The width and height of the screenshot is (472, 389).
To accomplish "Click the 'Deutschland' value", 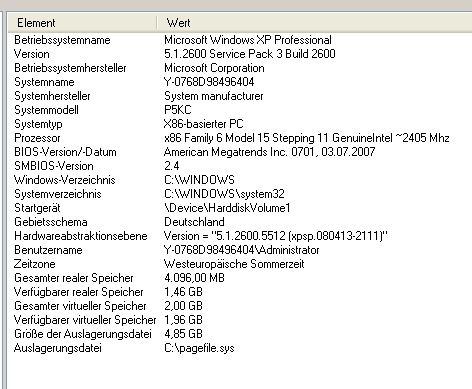I will pyautogui.click(x=194, y=222).
